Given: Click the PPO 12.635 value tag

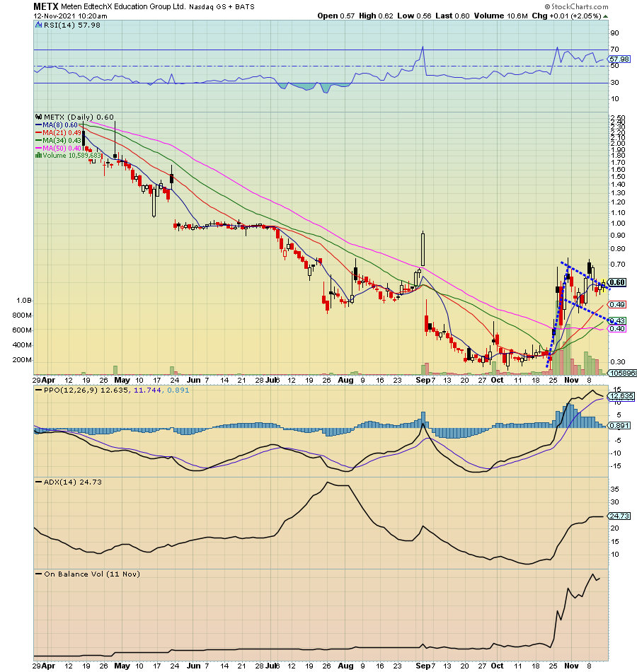Looking at the screenshot, I should 621,395.
